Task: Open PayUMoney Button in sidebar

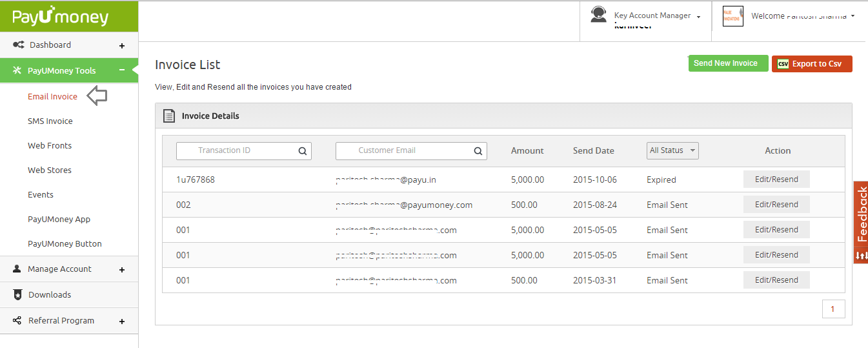Action: [65, 243]
